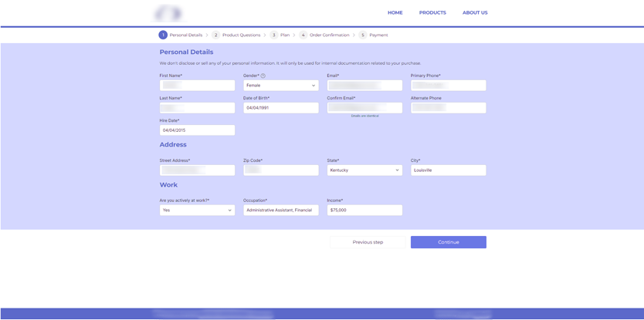
Task: Open the actively at work dropdown
Action: tap(197, 210)
